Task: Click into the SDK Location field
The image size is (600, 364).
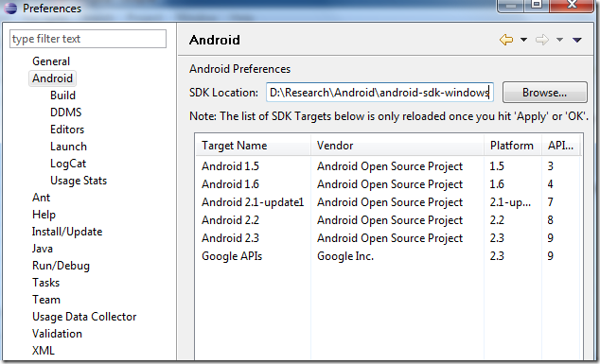Action: tap(379, 92)
